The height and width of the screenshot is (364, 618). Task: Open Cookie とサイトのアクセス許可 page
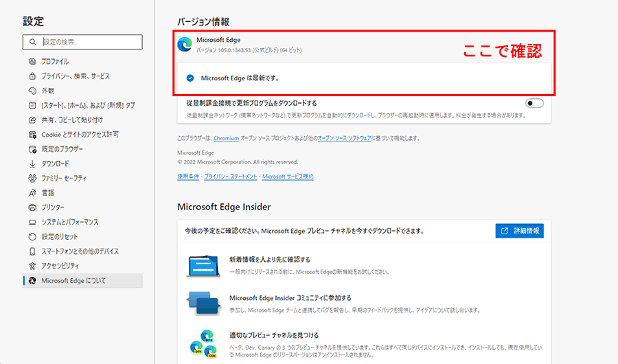pyautogui.click(x=80, y=135)
